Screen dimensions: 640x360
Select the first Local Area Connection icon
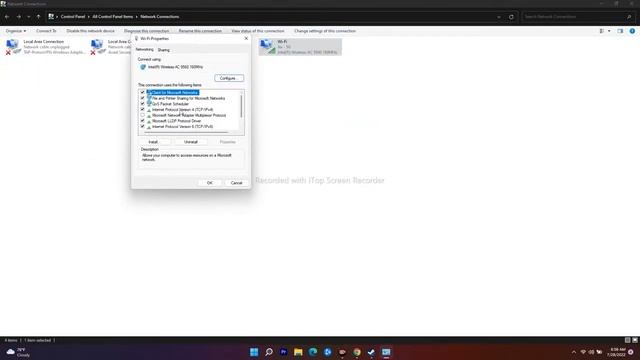tap(13, 46)
